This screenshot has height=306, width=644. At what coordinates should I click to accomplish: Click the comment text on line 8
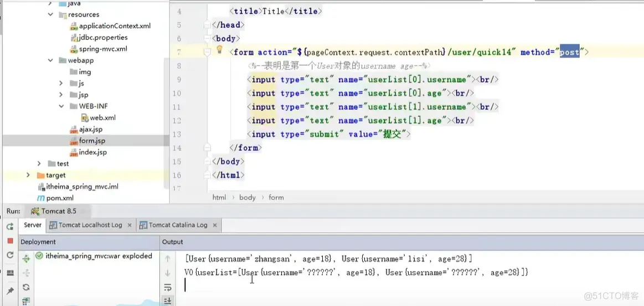(338, 66)
